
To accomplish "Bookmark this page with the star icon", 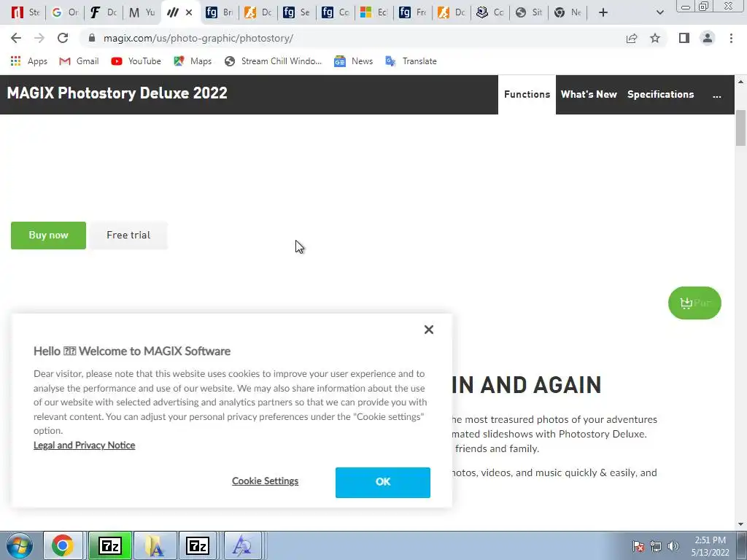I will 655,38.
